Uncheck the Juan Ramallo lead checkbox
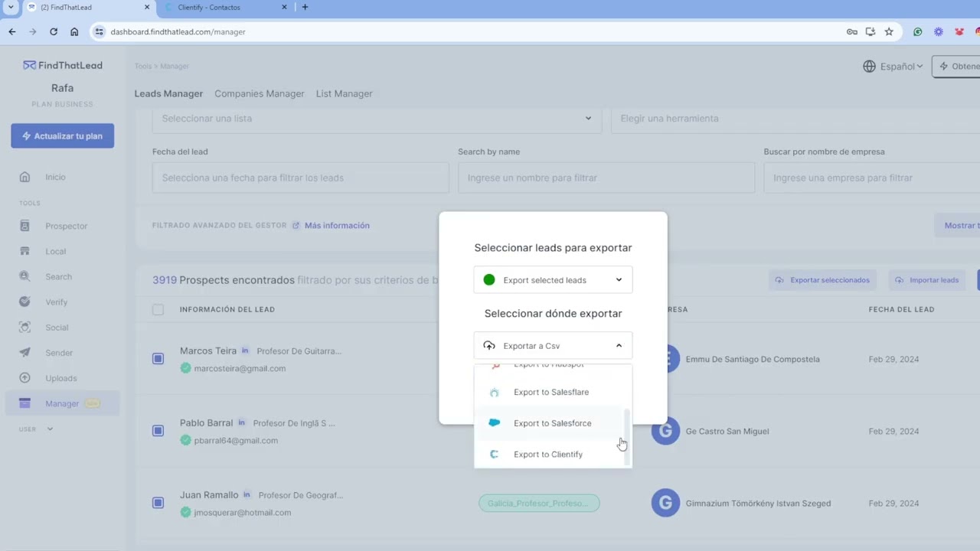The height and width of the screenshot is (551, 980). click(x=158, y=503)
